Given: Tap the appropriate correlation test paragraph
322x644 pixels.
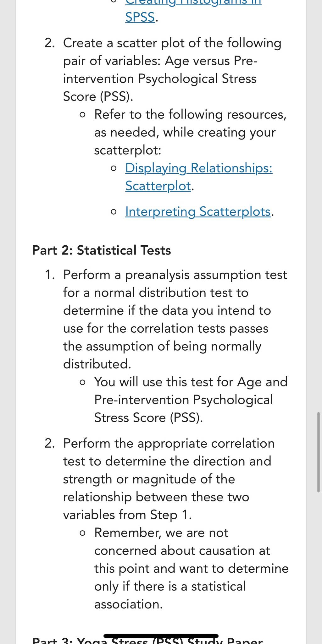Looking at the screenshot, I should 169,479.
